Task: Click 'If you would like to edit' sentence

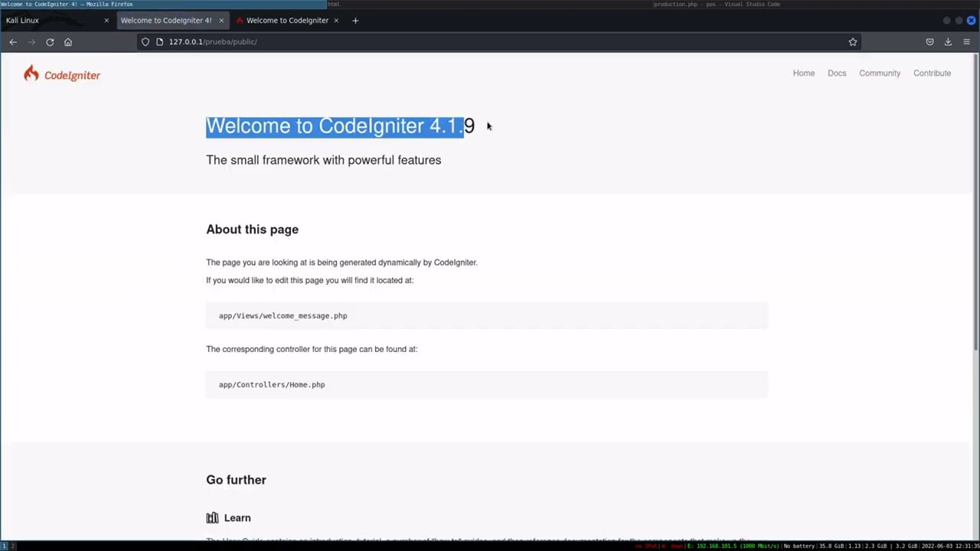Action: (x=309, y=280)
